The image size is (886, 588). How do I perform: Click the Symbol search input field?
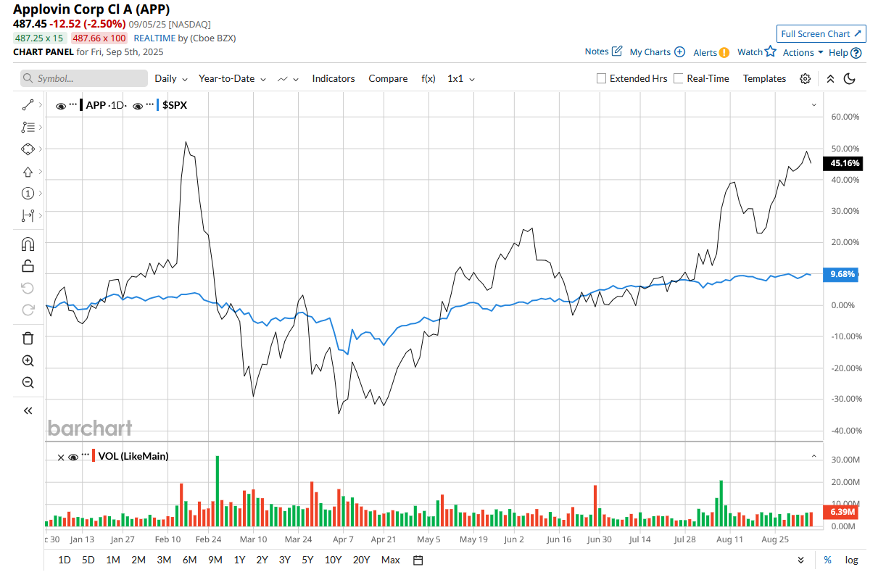84,78
